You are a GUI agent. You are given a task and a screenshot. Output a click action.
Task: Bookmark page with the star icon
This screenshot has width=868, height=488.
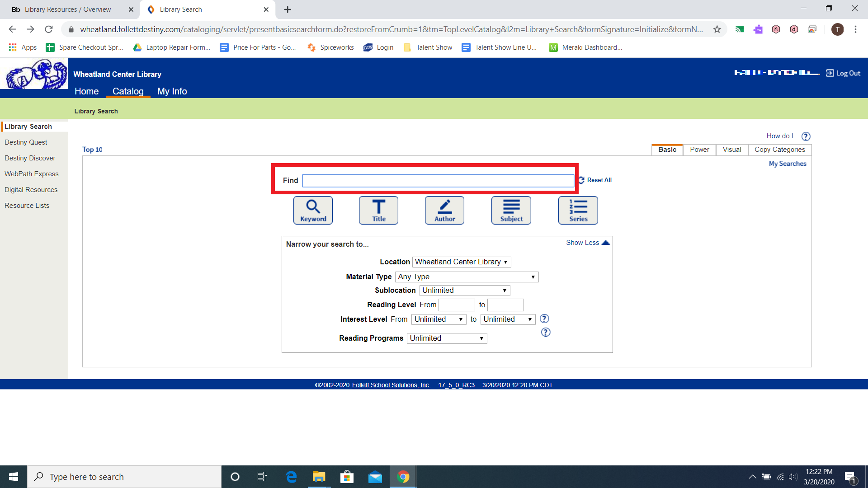click(717, 29)
